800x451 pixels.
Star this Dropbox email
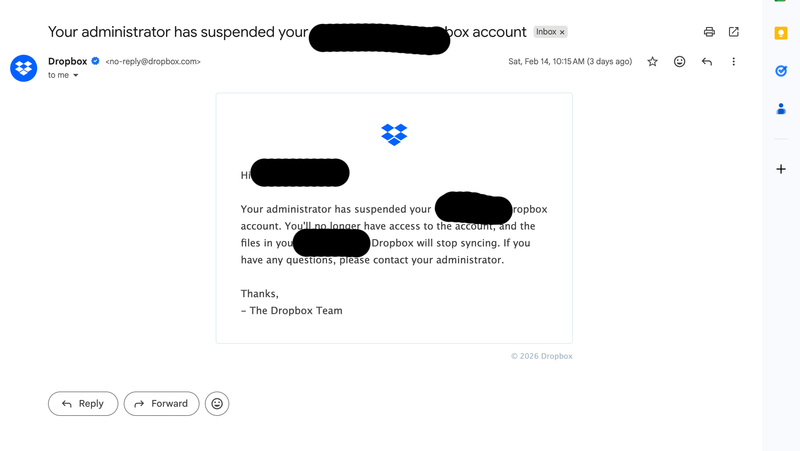[x=653, y=62]
